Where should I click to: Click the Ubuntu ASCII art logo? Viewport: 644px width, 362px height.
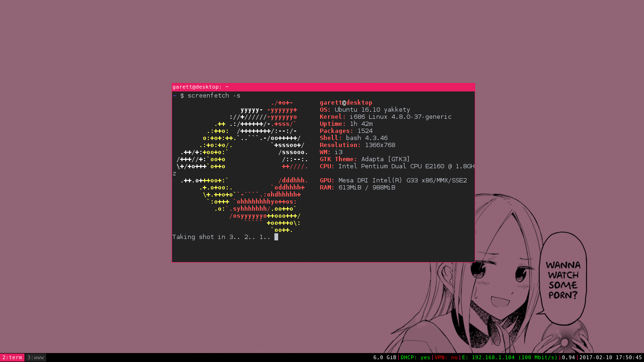coord(242,166)
